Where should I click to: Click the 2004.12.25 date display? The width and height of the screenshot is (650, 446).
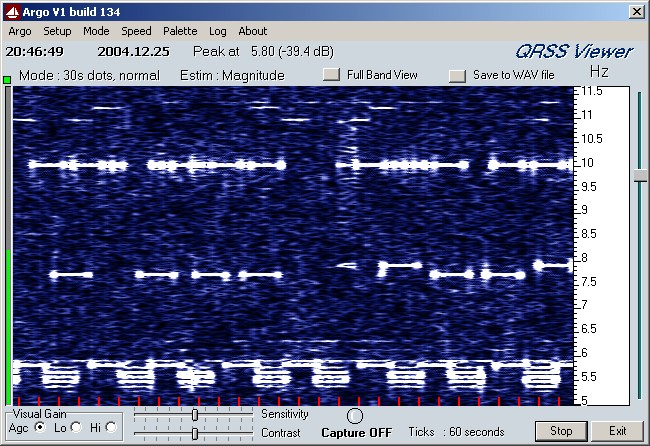(x=133, y=51)
